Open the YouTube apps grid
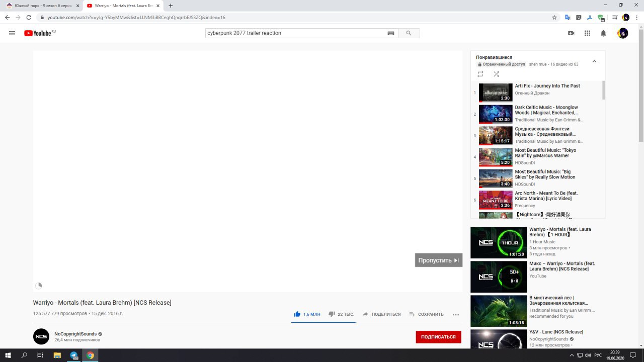This screenshot has height=362, width=644. pos(587,33)
